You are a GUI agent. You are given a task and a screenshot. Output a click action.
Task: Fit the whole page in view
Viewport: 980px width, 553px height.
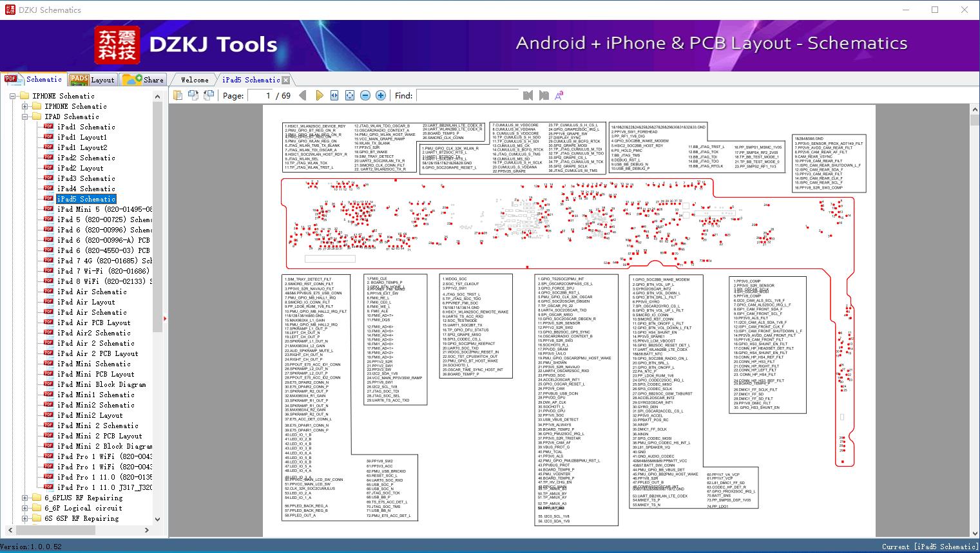350,95
